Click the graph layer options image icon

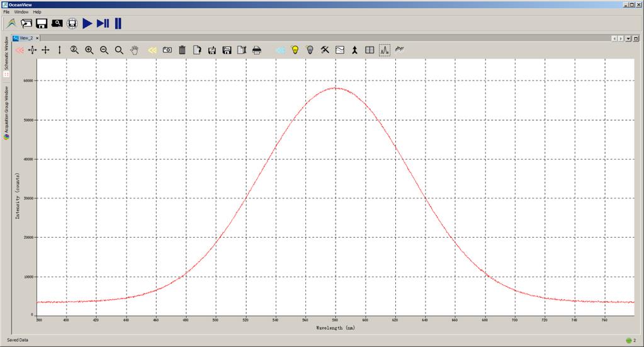pos(340,50)
